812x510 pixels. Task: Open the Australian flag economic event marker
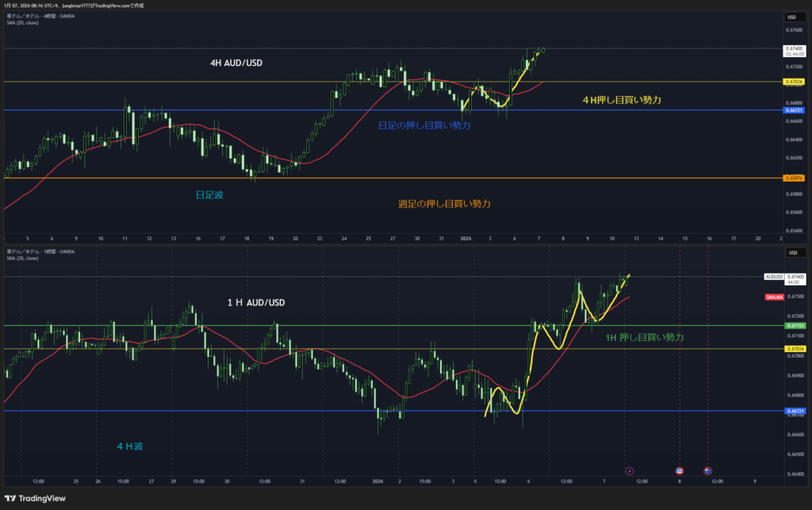tap(707, 470)
